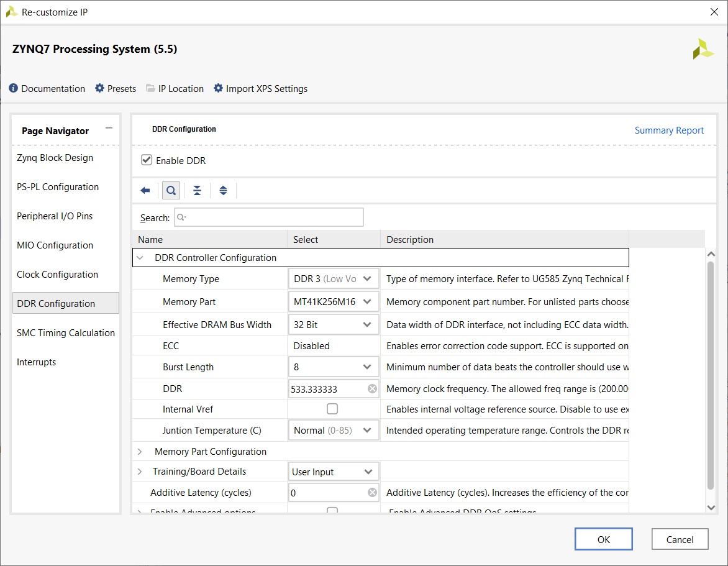The height and width of the screenshot is (566, 728).
Task: Click the vertical scrollbar up arrow
Action: pos(711,254)
